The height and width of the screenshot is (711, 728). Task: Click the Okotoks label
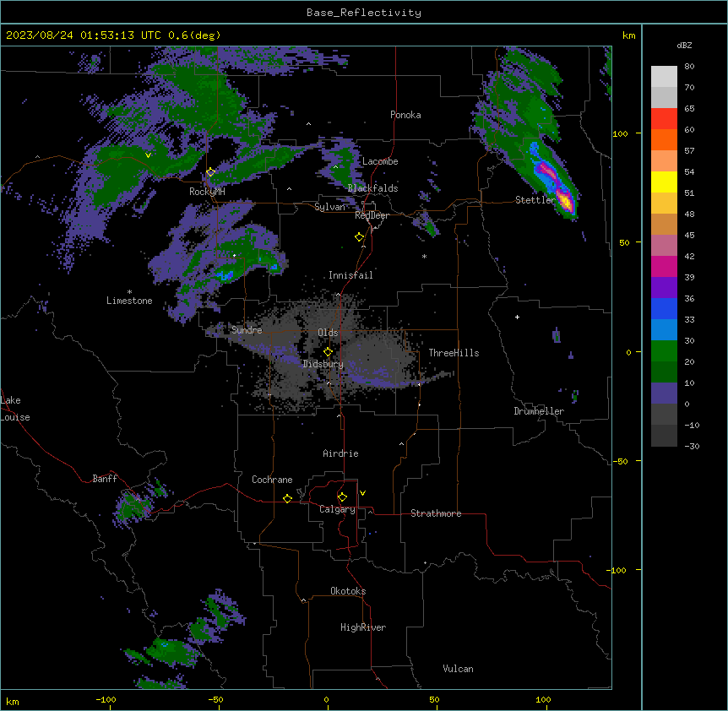pos(348,591)
